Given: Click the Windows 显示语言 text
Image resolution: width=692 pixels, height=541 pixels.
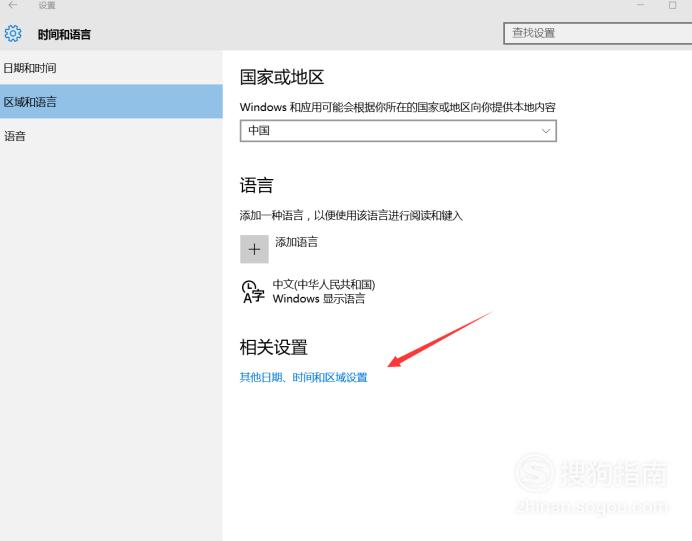Looking at the screenshot, I should 319,299.
